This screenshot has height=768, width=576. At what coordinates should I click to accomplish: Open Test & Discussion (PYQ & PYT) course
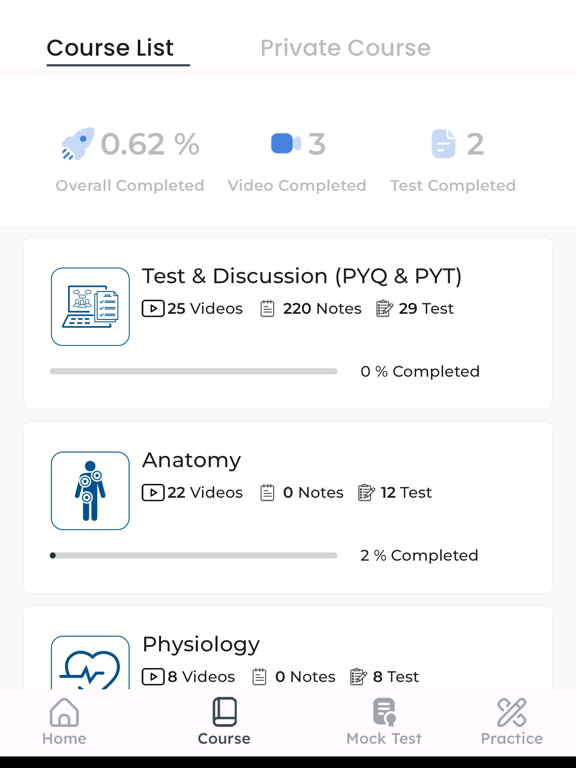[x=302, y=276]
